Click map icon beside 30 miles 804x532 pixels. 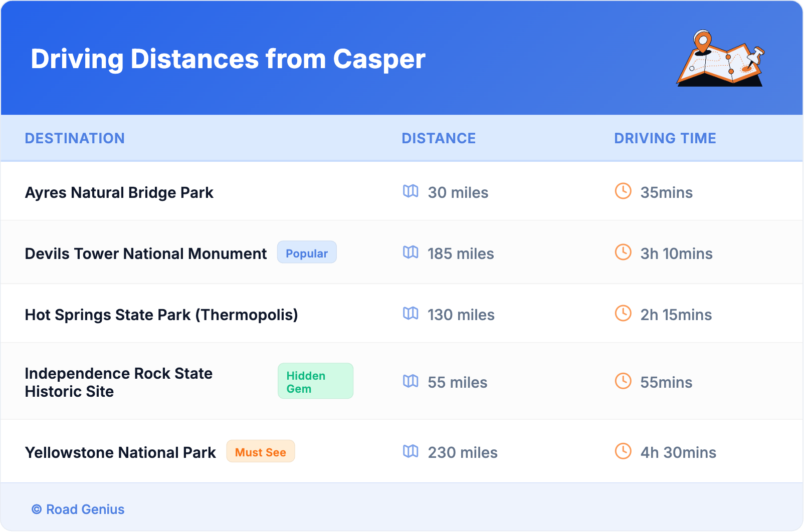[x=411, y=191]
